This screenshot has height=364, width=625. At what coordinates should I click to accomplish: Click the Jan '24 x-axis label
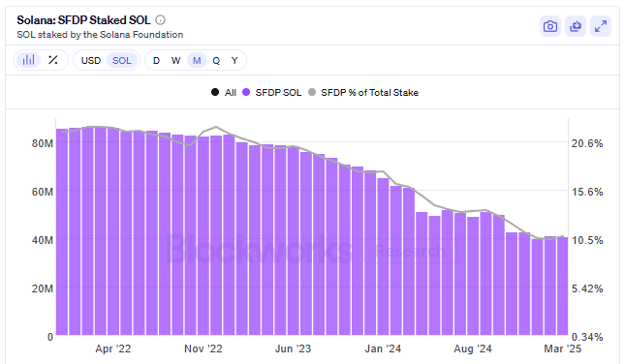[383, 349]
